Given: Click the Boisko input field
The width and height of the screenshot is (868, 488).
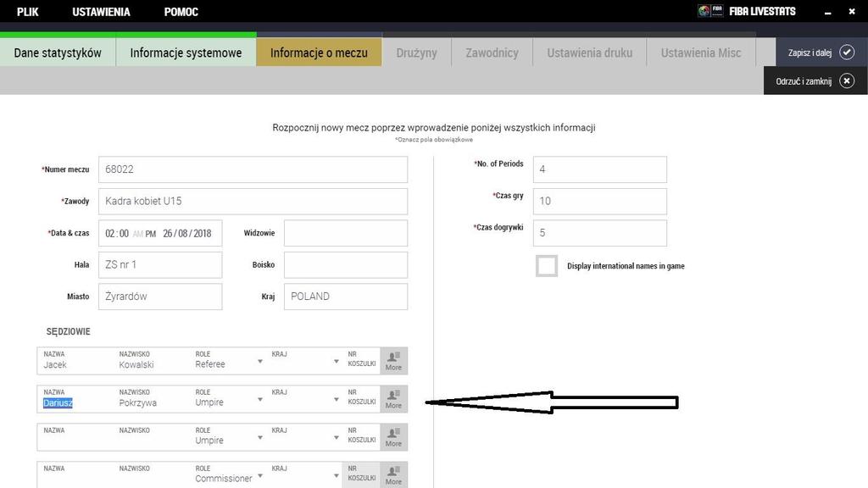Looking at the screenshot, I should click(x=346, y=265).
